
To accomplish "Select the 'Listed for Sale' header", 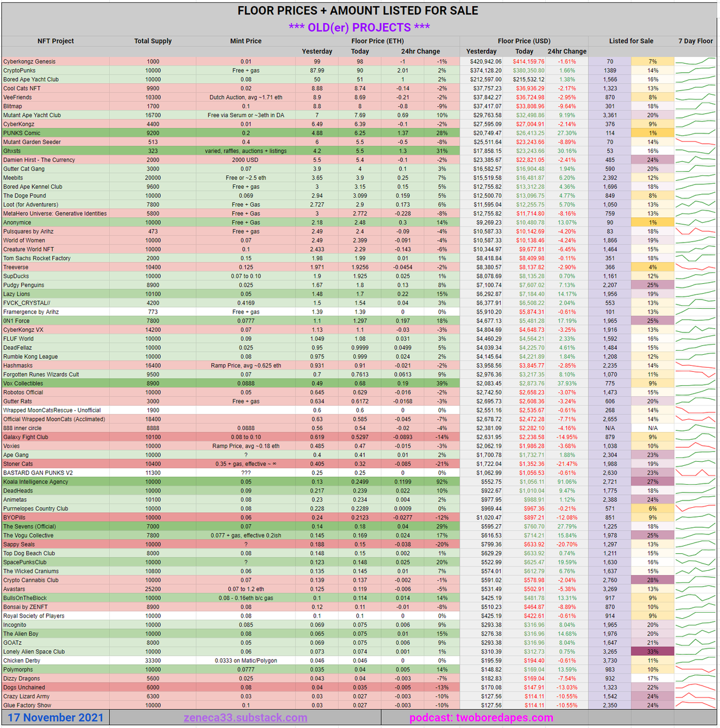I will pyautogui.click(x=631, y=41).
